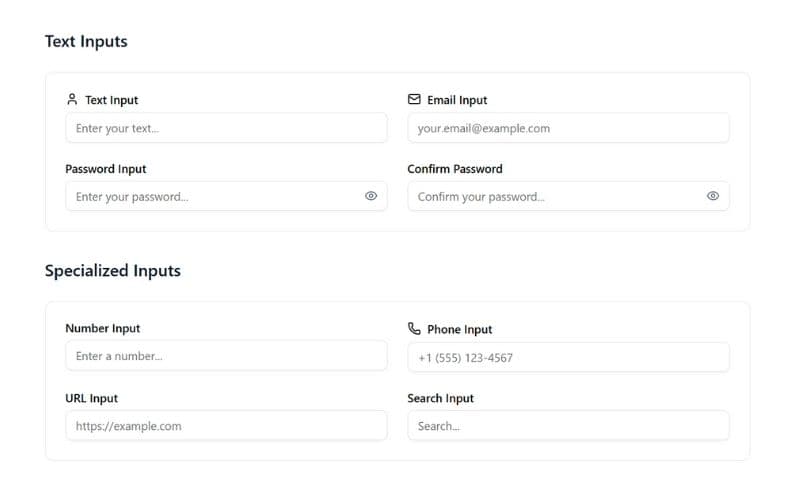Click the "Number Input" label text
800x500 pixels.
pyautogui.click(x=103, y=328)
